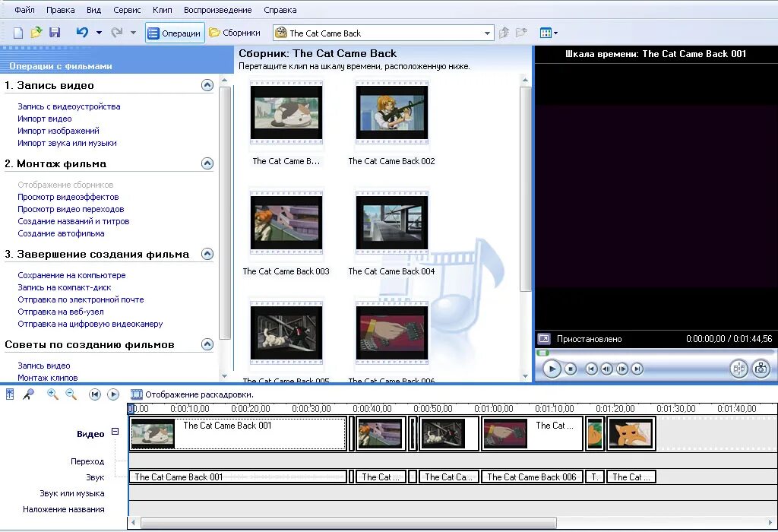Click Импорт звука или музыки link

point(67,143)
